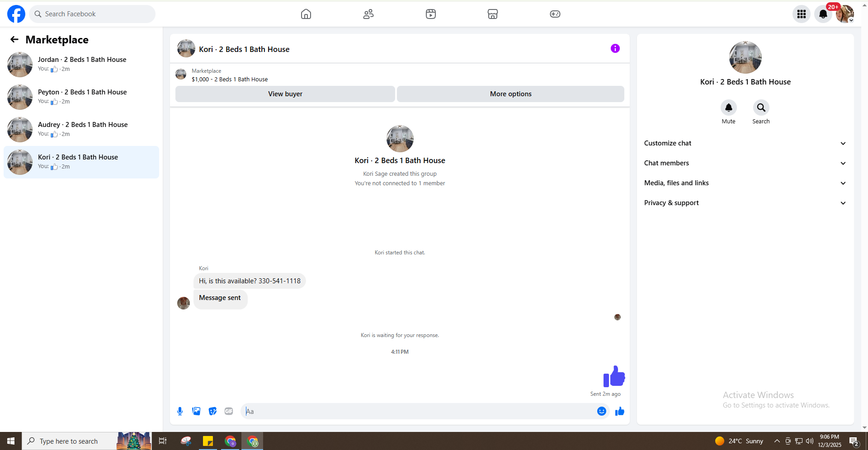Open Peyton · 2 Beds 1 Bath House conversation
Image resolution: width=868 pixels, height=450 pixels.
click(81, 97)
